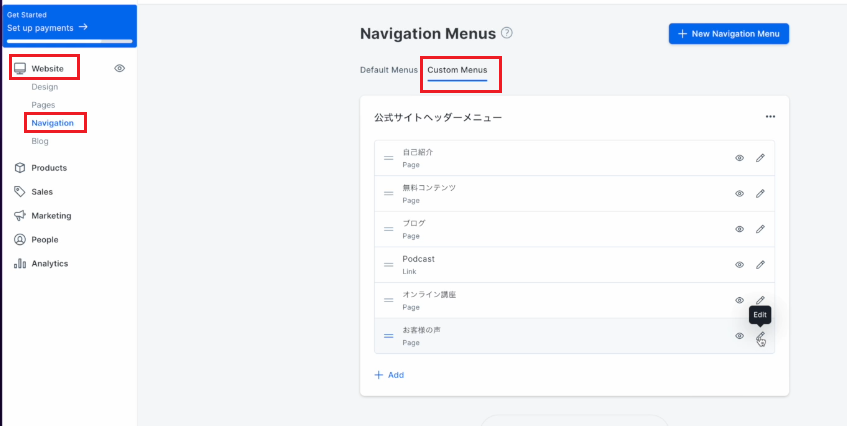Toggle visibility of オンライン講座 item

739,300
